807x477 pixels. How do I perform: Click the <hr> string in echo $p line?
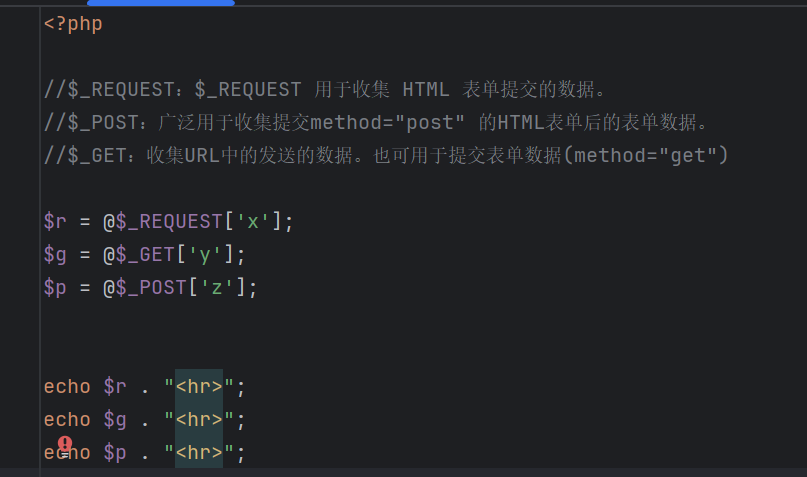199,453
